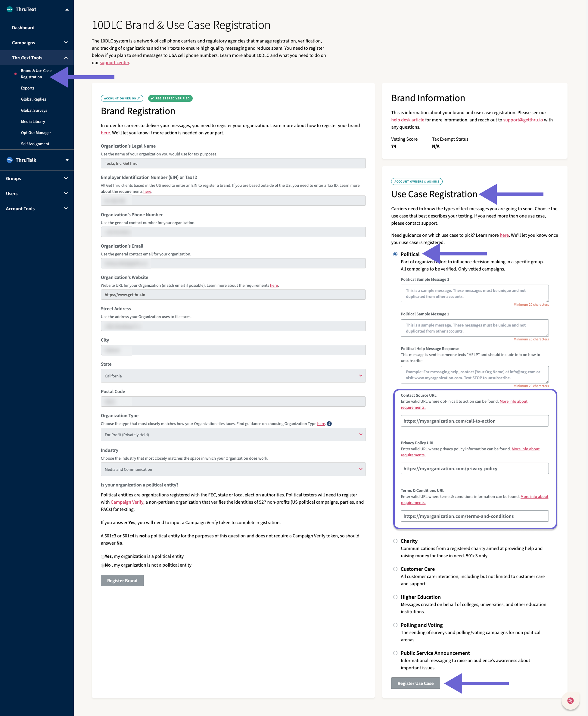Click the Account Owners & Admins badge
This screenshot has height=716, width=588.
point(416,181)
